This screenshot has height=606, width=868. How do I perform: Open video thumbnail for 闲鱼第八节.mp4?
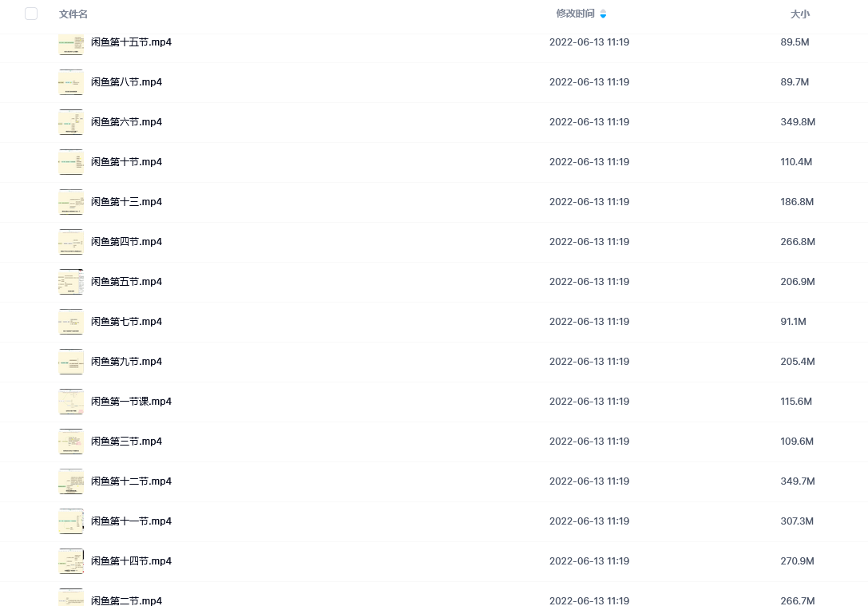(x=71, y=82)
